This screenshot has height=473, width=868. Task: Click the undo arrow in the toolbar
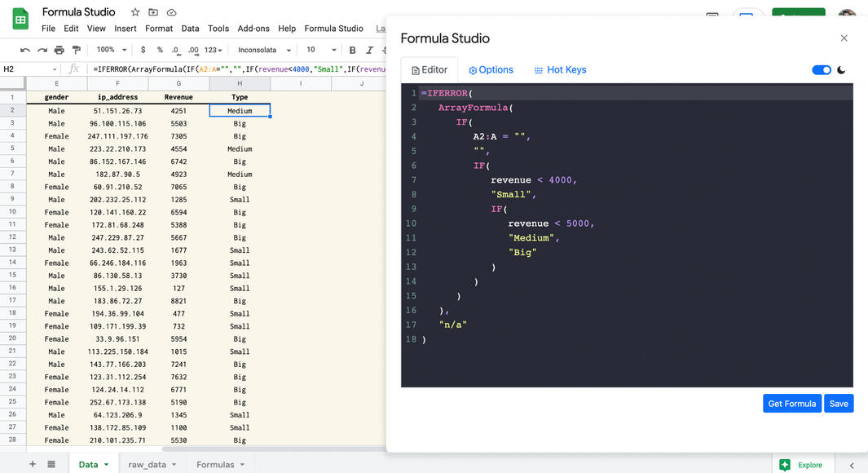(x=25, y=50)
